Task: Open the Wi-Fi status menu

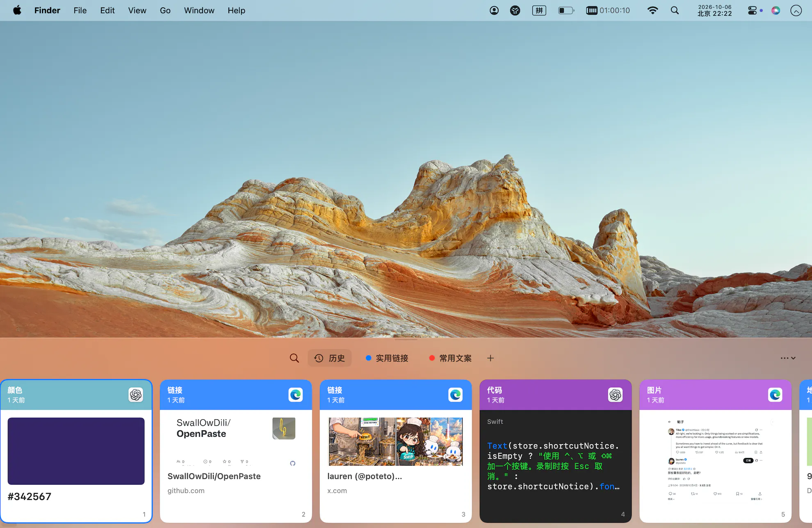Action: tap(652, 10)
